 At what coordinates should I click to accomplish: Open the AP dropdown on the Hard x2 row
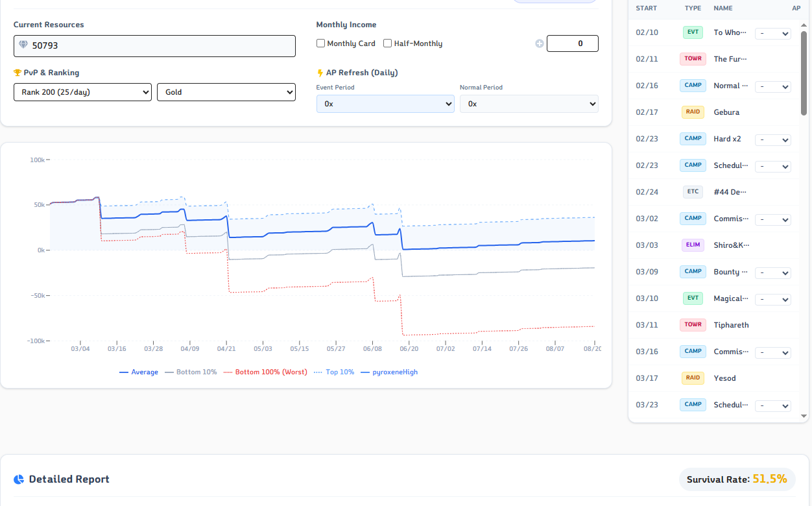(773, 140)
